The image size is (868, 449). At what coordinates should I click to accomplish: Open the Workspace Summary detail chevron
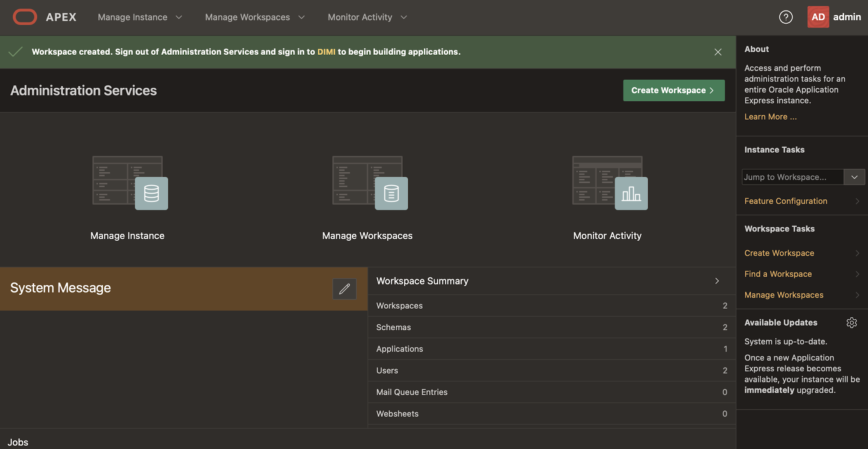(717, 281)
